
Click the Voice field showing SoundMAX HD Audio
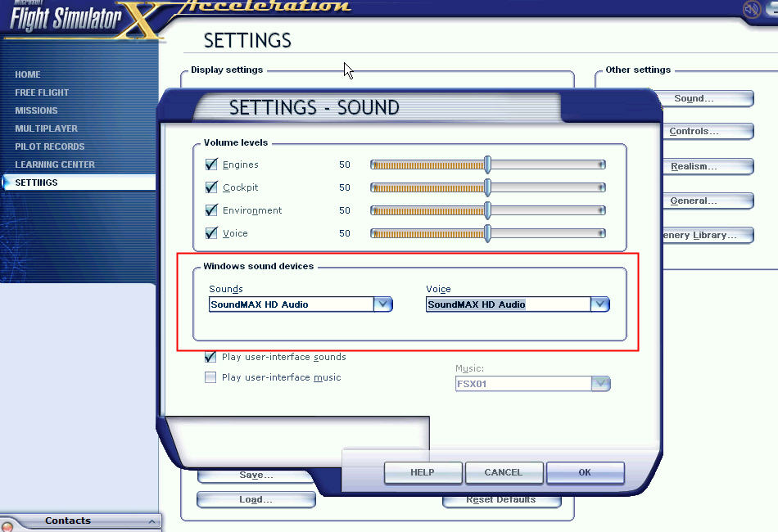(x=508, y=304)
